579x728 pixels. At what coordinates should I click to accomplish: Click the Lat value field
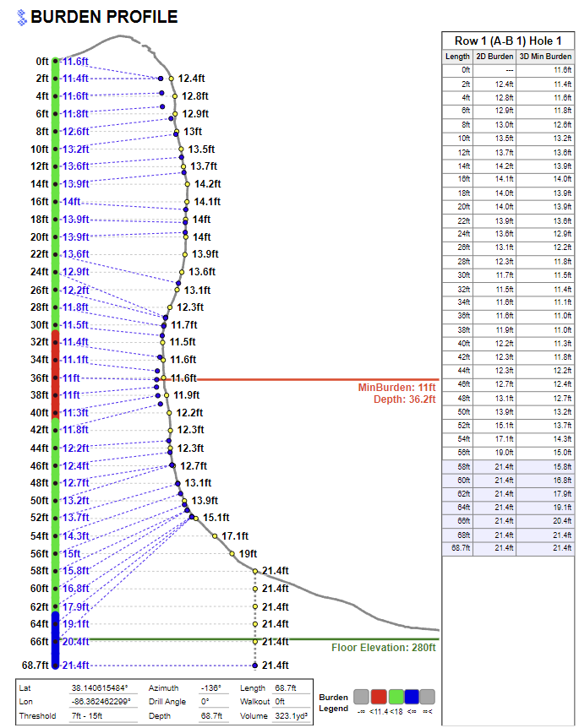click(x=103, y=688)
